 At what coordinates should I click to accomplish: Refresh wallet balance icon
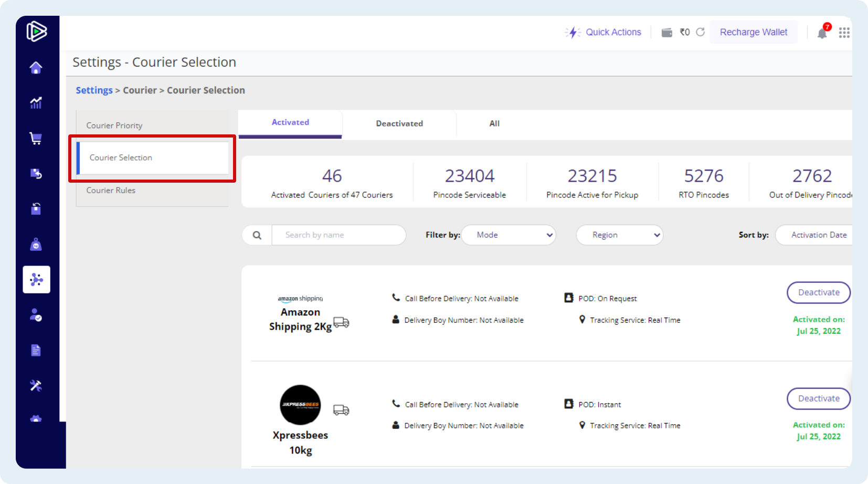[700, 32]
